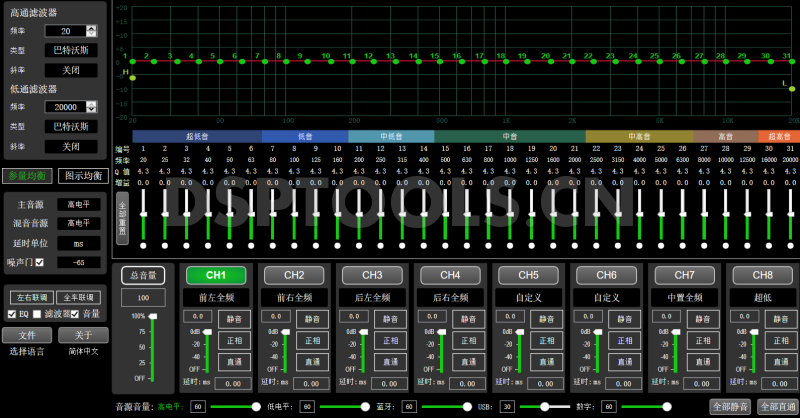Select the CH1 channel button
This screenshot has height=418, width=800.
[x=217, y=274]
